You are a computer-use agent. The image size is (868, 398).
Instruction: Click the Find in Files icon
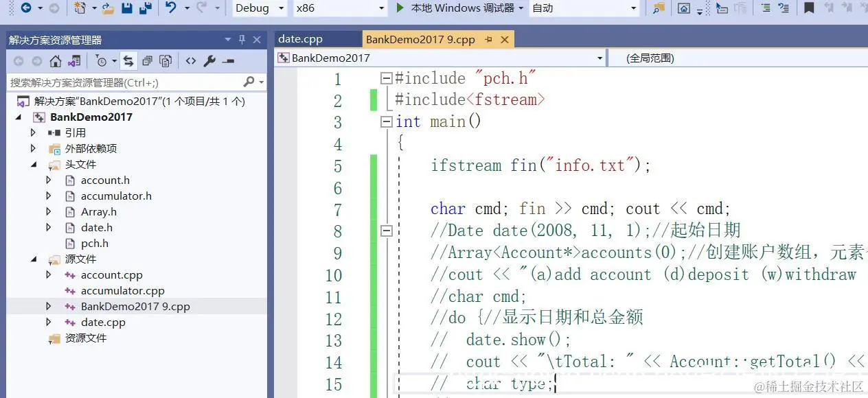[x=659, y=8]
